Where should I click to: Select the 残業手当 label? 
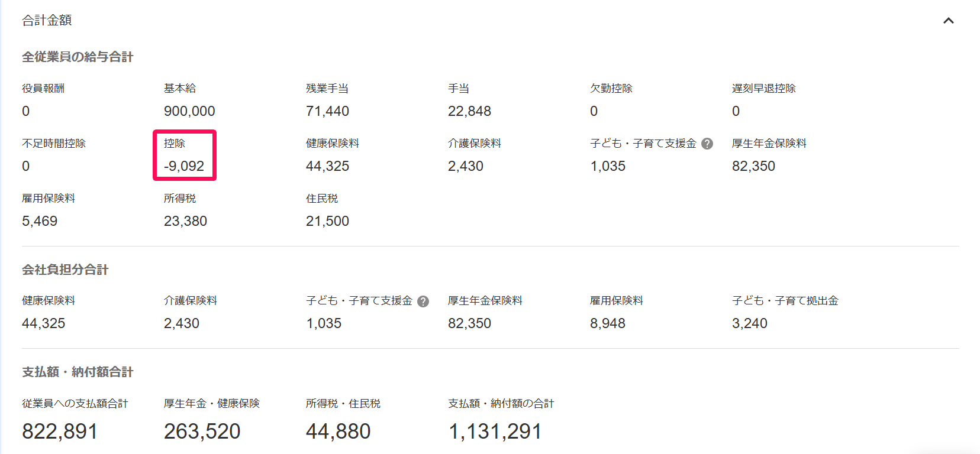click(x=327, y=88)
